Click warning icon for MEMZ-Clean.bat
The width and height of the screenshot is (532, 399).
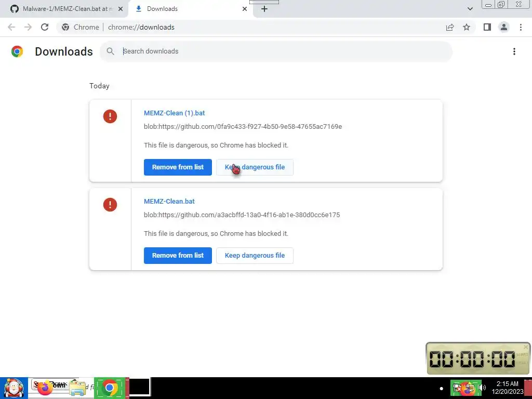pyautogui.click(x=110, y=205)
